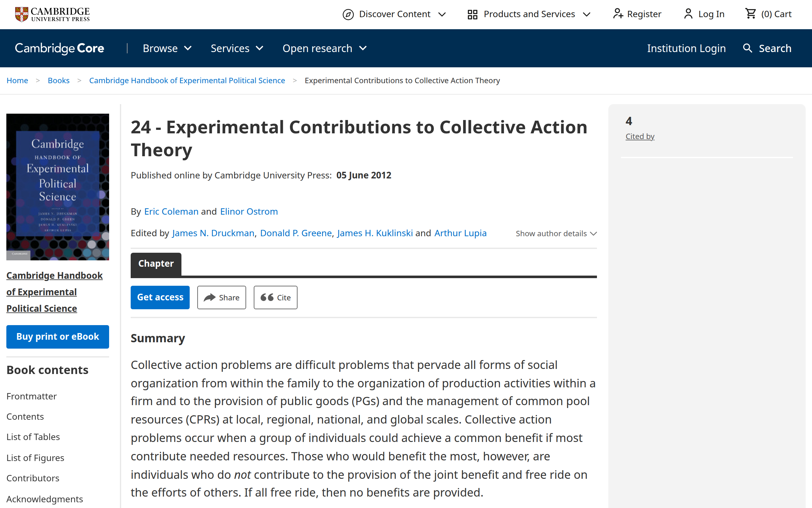Click Products and Services label
The width and height of the screenshot is (812, 508).
529,14
